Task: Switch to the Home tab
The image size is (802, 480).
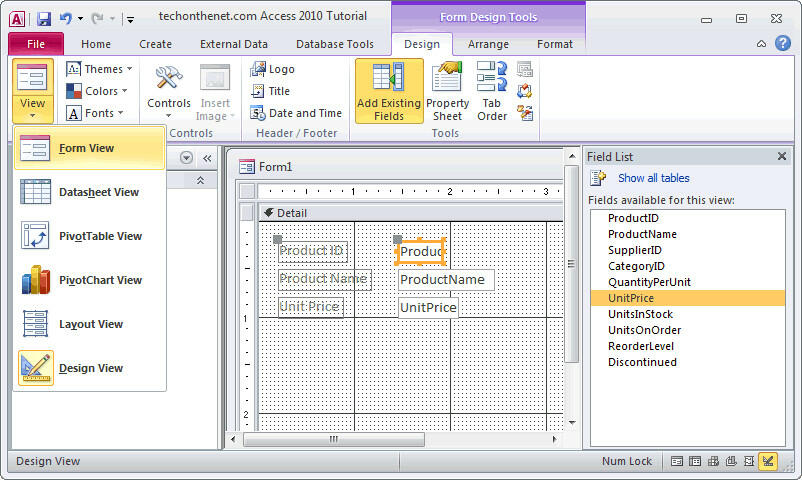Action: 96,44
